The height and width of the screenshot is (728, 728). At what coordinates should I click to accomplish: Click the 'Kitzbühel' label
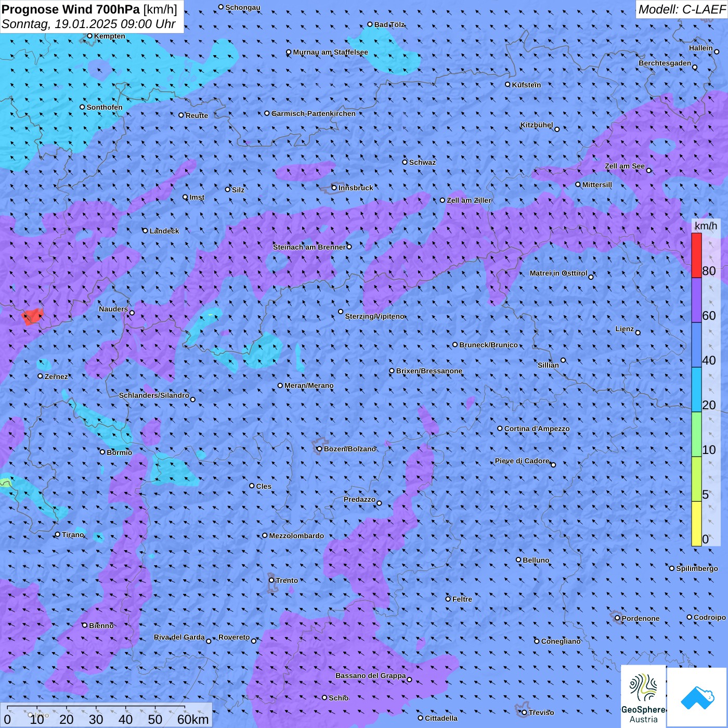coord(537,125)
